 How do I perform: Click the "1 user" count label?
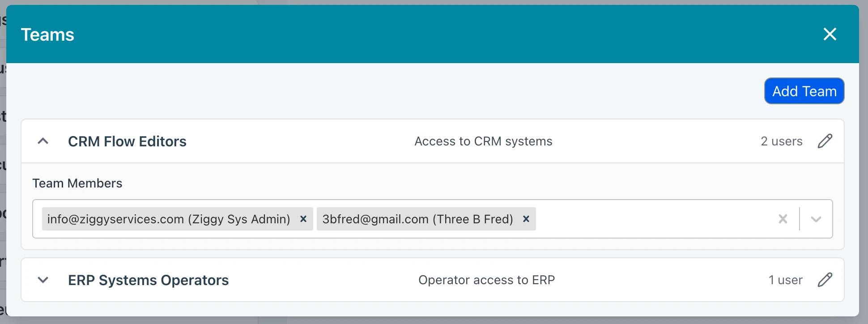tap(785, 280)
